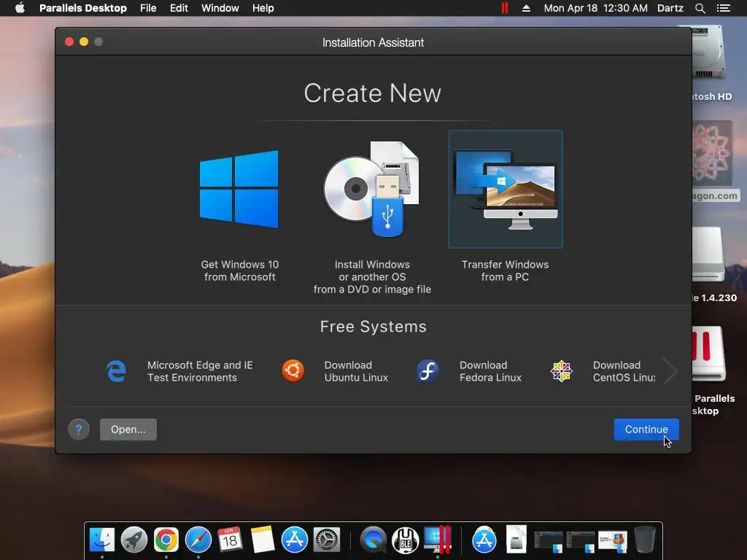Screen dimensions: 747x560
Task: Open Notes in the dock
Action: click(262, 540)
